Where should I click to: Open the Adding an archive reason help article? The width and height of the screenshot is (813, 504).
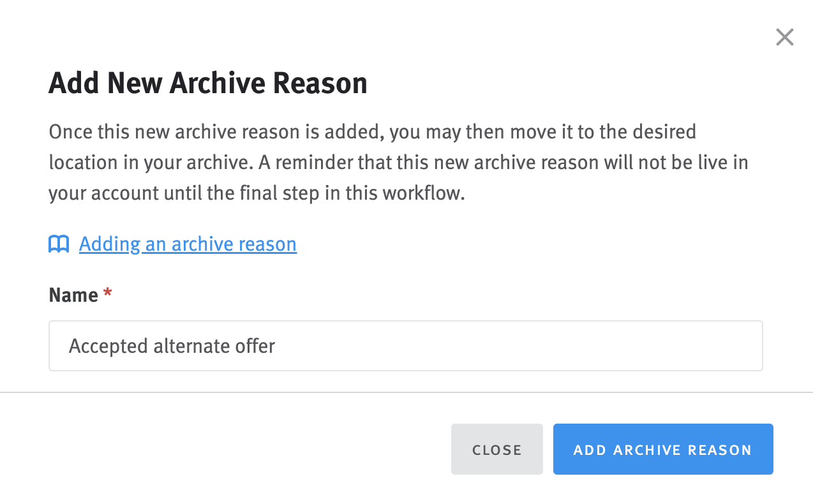pos(187,244)
